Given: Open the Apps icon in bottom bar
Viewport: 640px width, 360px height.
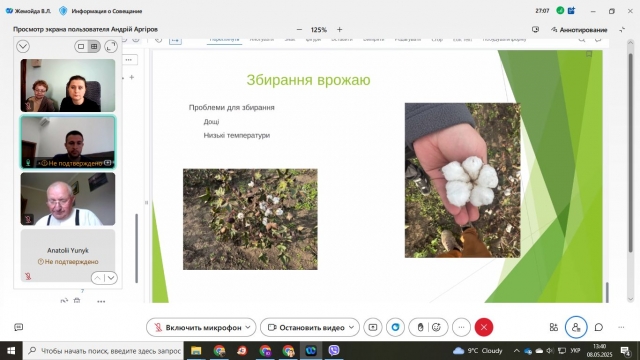Looking at the screenshot, I should 553,327.
